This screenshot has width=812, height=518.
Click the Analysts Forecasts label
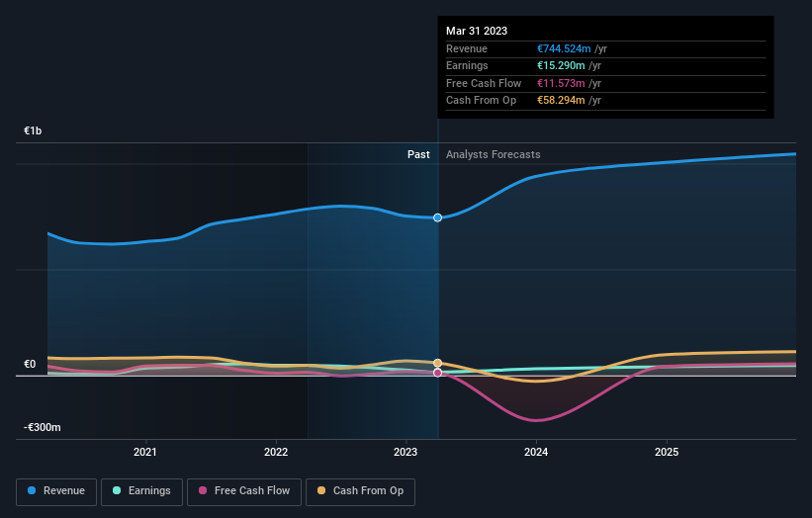pos(493,155)
